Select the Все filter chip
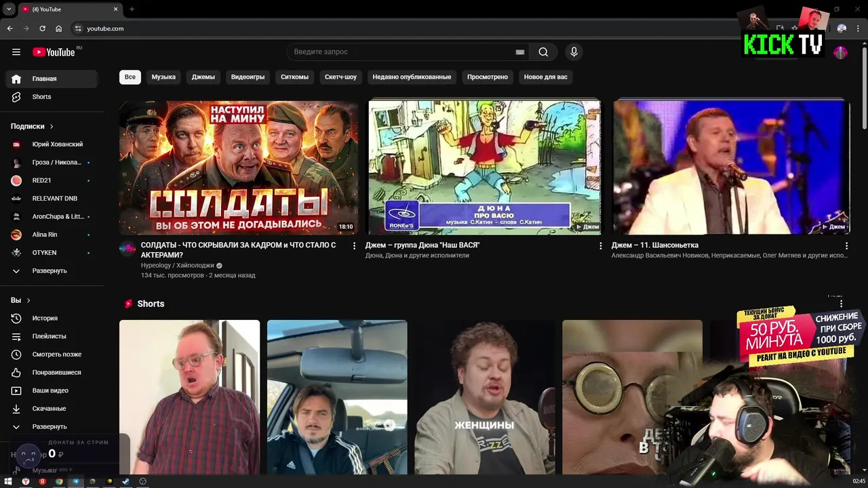This screenshot has height=488, width=868. click(130, 77)
